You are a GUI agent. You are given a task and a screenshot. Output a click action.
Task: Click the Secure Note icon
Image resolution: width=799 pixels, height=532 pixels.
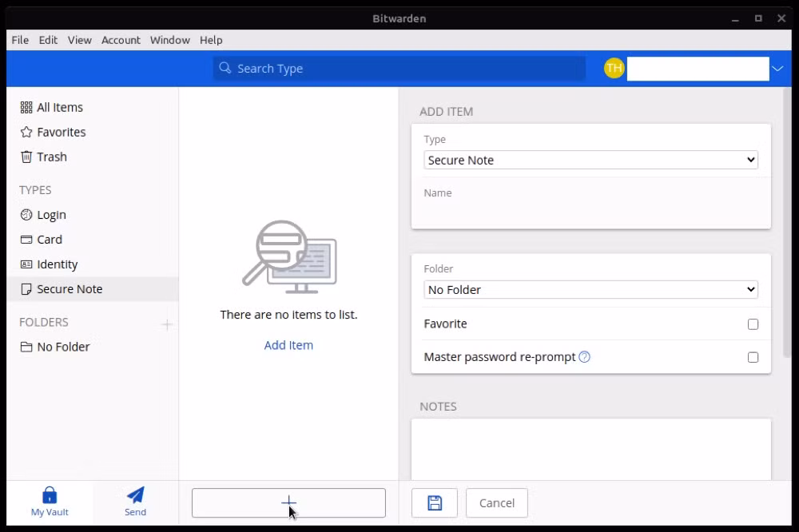click(26, 289)
